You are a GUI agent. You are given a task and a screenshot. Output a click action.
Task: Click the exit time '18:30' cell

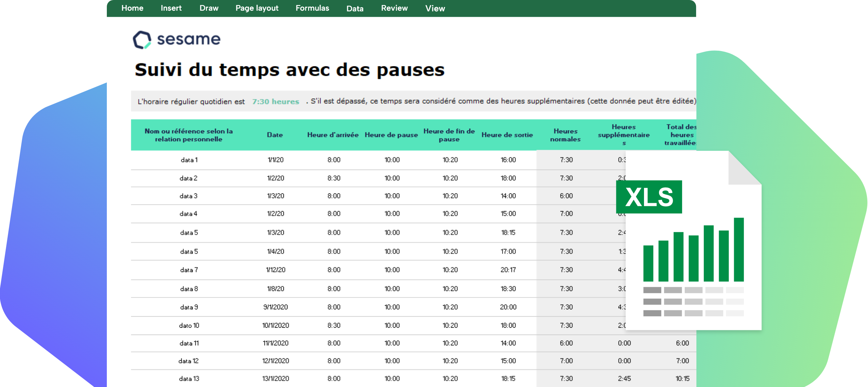508,289
